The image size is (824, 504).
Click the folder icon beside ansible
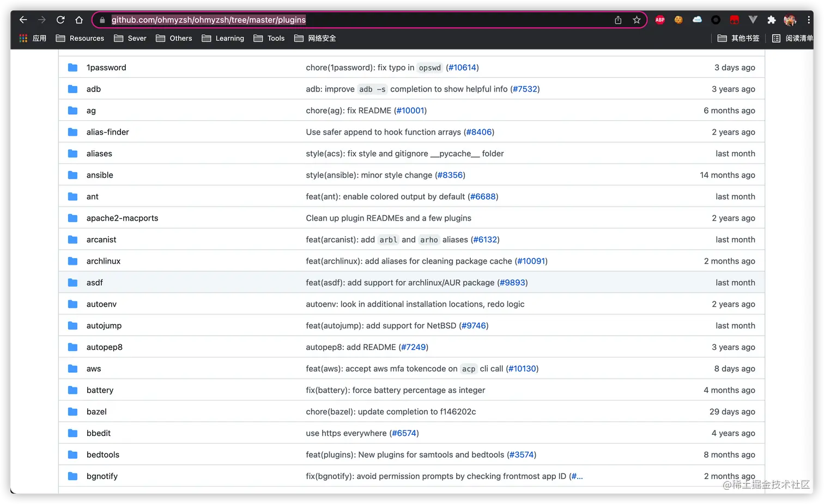[72, 175]
